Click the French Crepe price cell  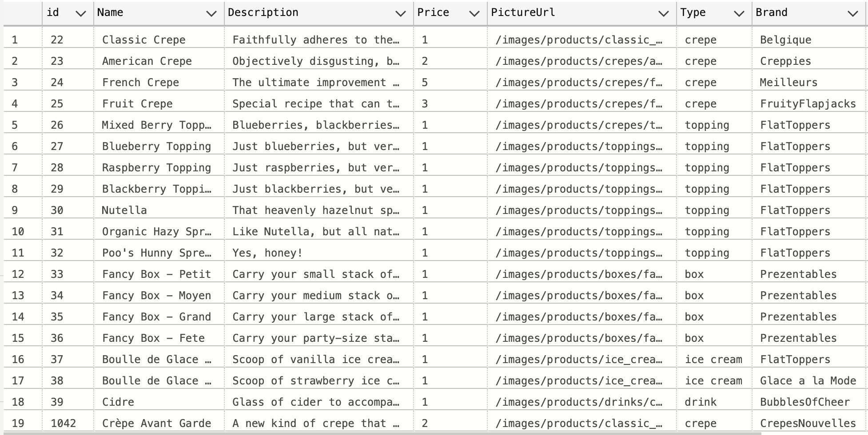coord(425,83)
